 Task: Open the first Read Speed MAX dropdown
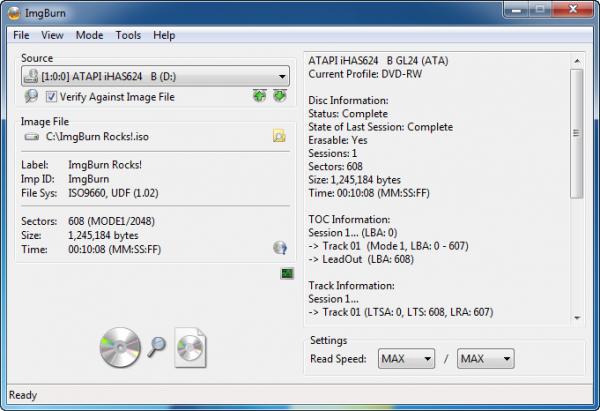[406, 359]
